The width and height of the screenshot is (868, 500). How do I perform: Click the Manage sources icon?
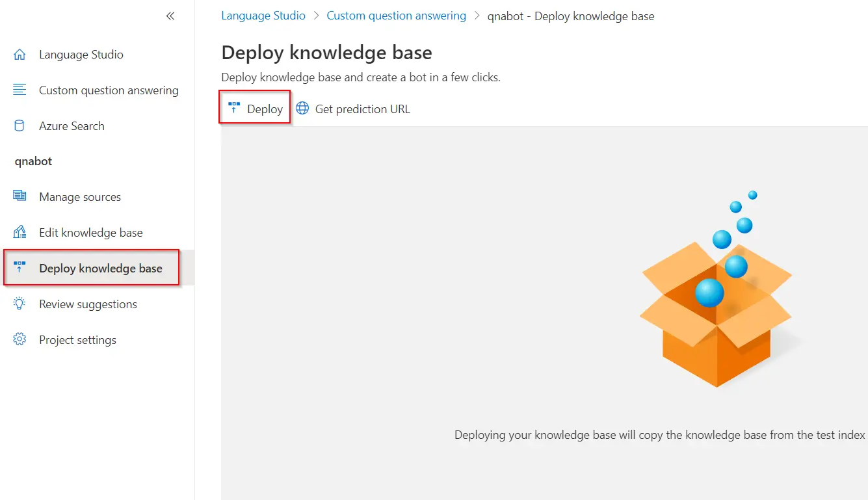[20, 196]
